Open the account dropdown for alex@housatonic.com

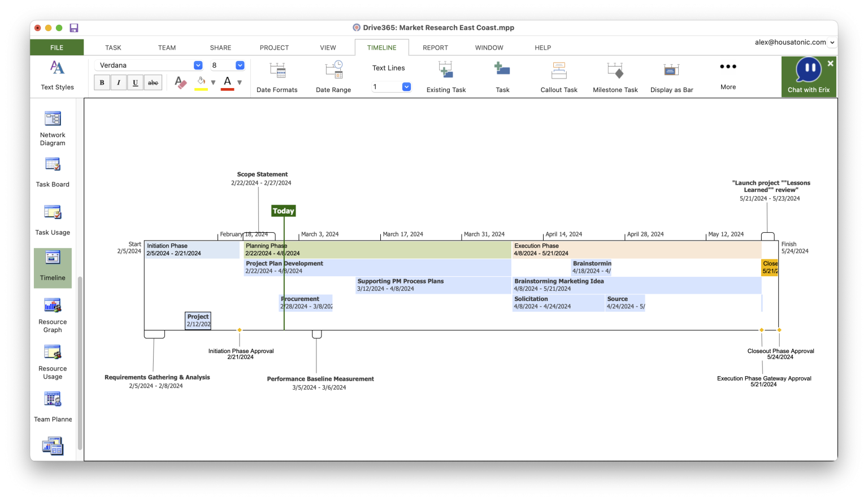tap(832, 42)
